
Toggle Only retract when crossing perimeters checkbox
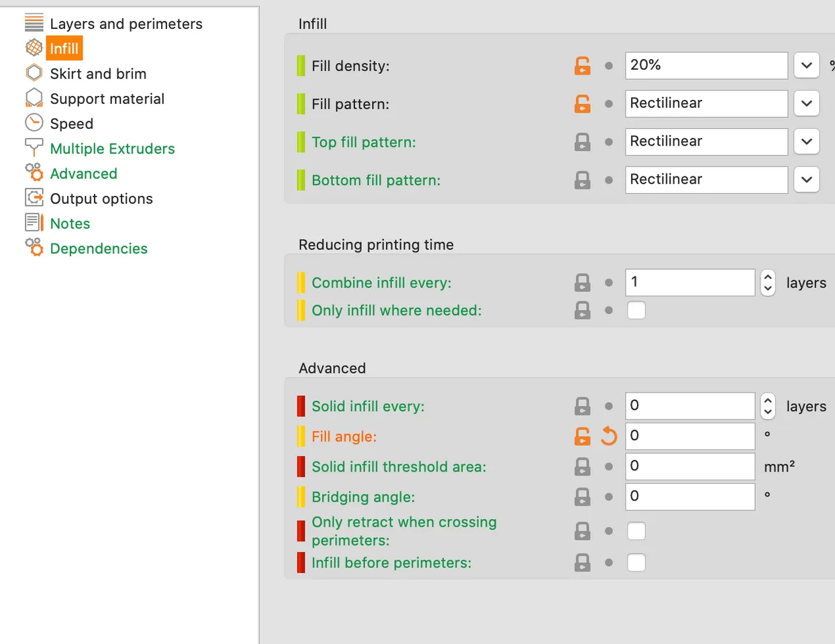click(x=636, y=531)
